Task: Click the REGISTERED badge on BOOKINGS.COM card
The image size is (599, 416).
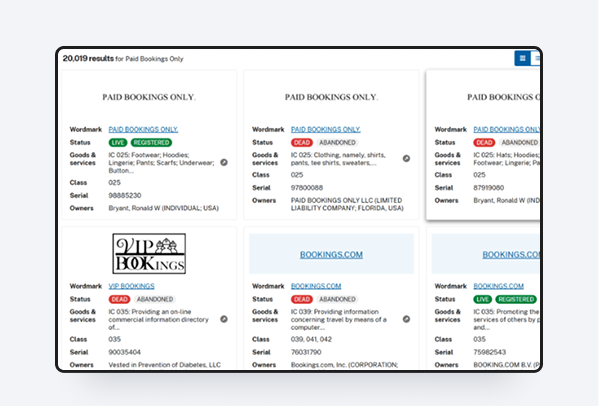Action: 516,299
